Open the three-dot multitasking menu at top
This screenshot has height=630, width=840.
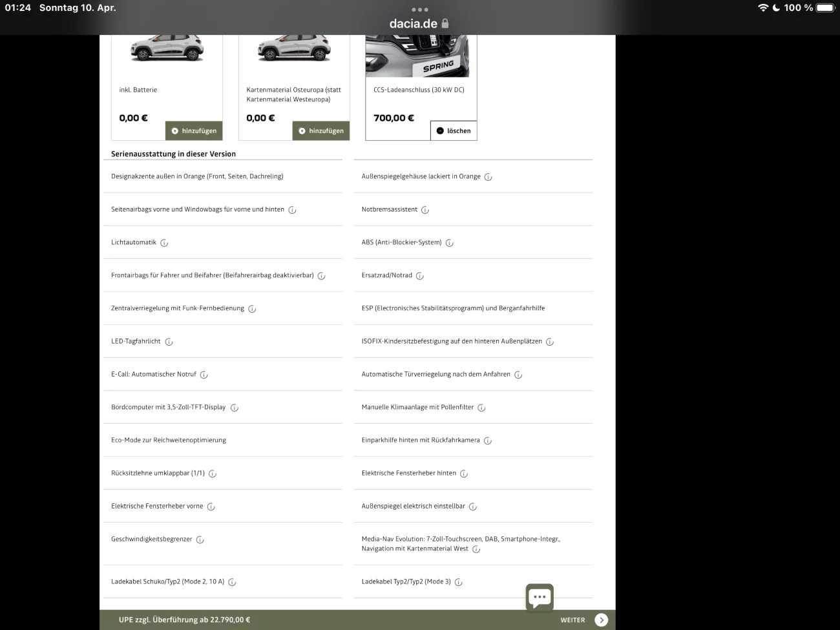(x=419, y=10)
